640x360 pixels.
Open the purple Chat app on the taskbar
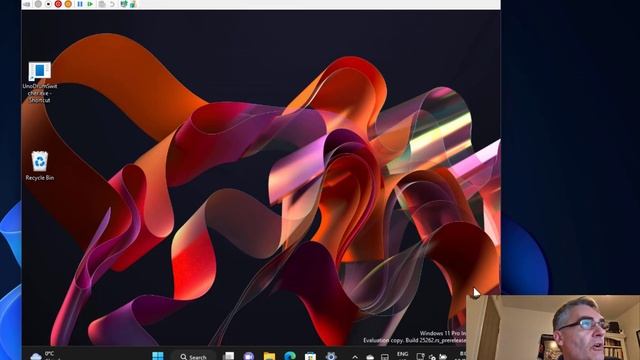coord(249,356)
